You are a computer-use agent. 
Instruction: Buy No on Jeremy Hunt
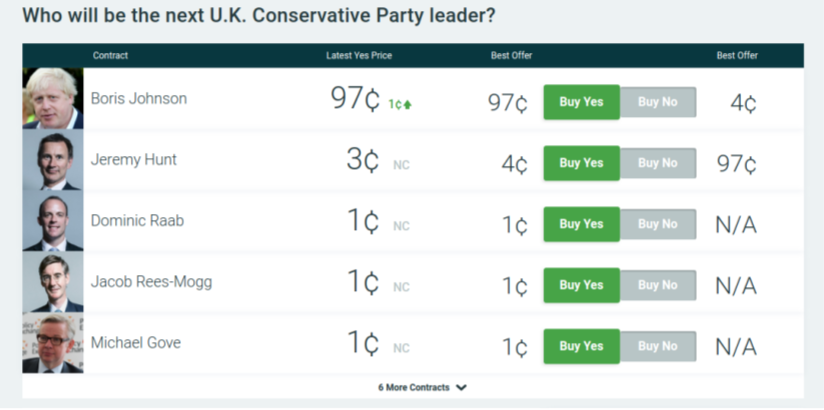click(657, 163)
